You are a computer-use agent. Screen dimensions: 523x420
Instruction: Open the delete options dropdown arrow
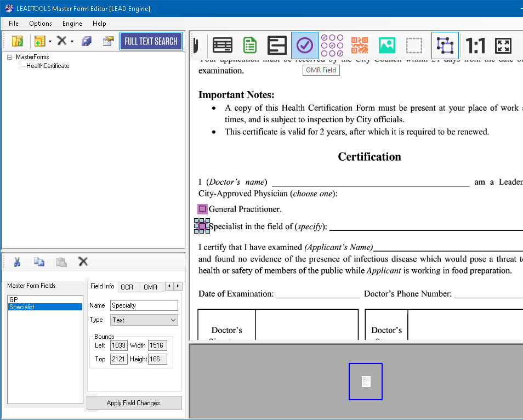(x=72, y=41)
